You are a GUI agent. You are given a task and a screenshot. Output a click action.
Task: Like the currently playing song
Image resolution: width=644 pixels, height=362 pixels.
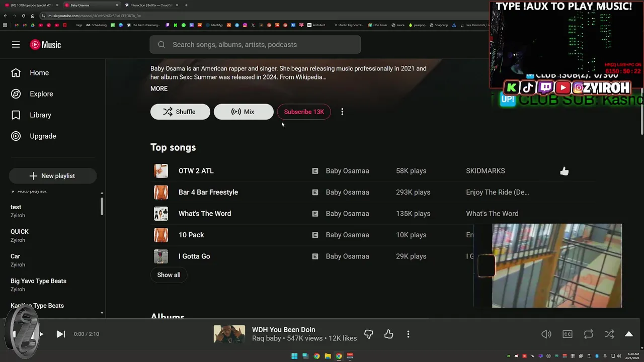(388, 334)
